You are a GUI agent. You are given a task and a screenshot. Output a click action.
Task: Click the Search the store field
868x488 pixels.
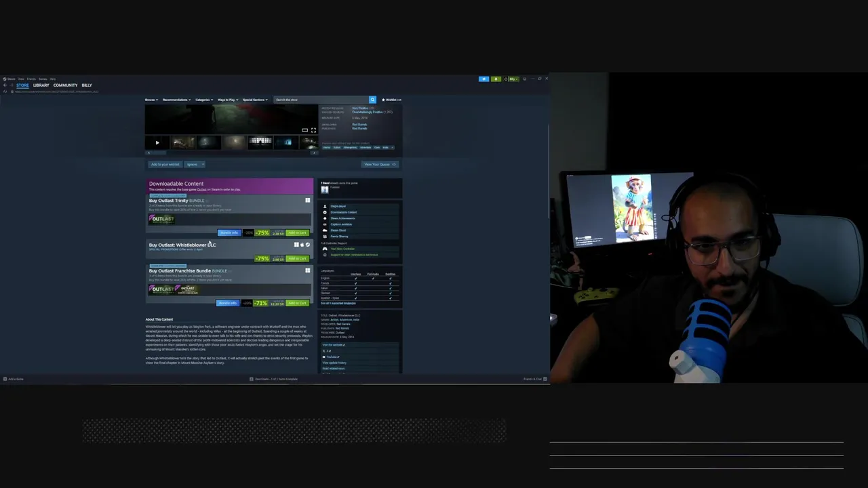tap(321, 100)
